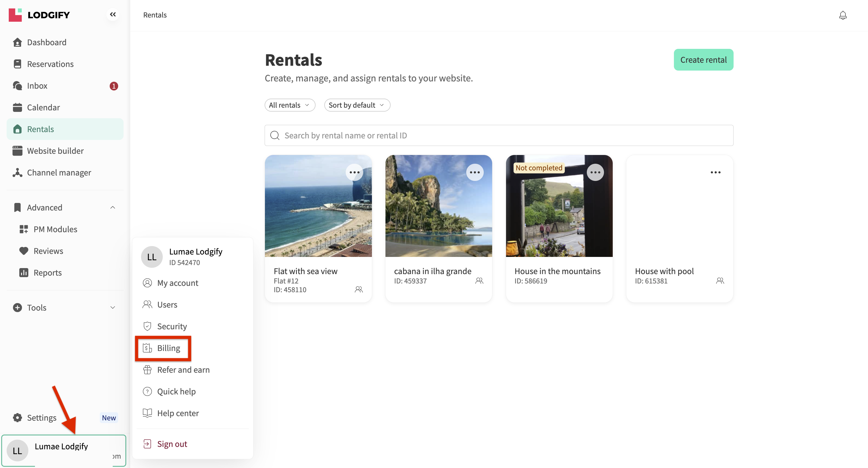Open options menu on Flat with sea view
Viewport: 868px width, 468px height.
click(x=354, y=172)
